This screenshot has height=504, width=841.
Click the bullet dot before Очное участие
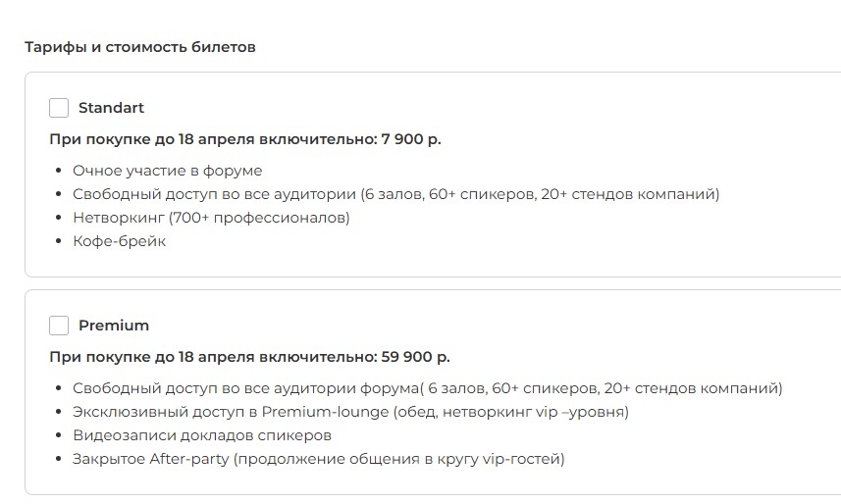click(60, 172)
